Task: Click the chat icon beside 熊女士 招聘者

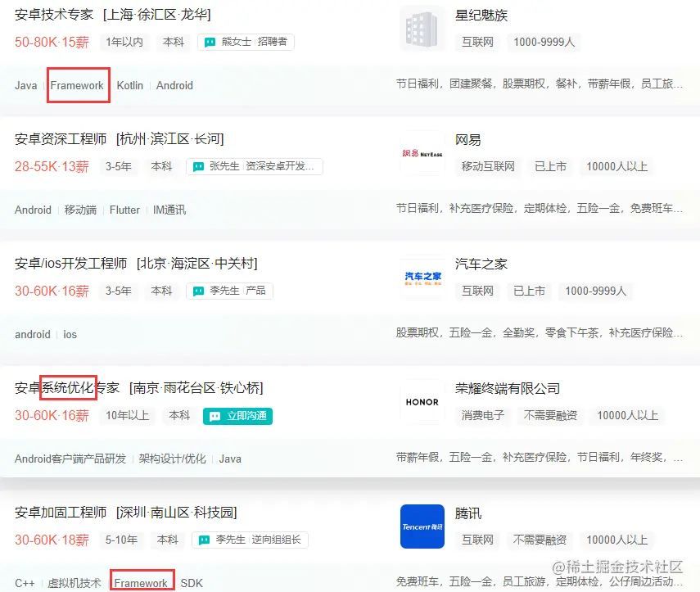Action: coord(211,42)
